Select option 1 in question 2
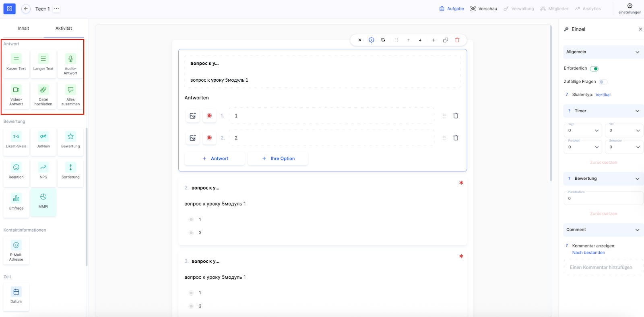The width and height of the screenshot is (644, 317). (191, 220)
